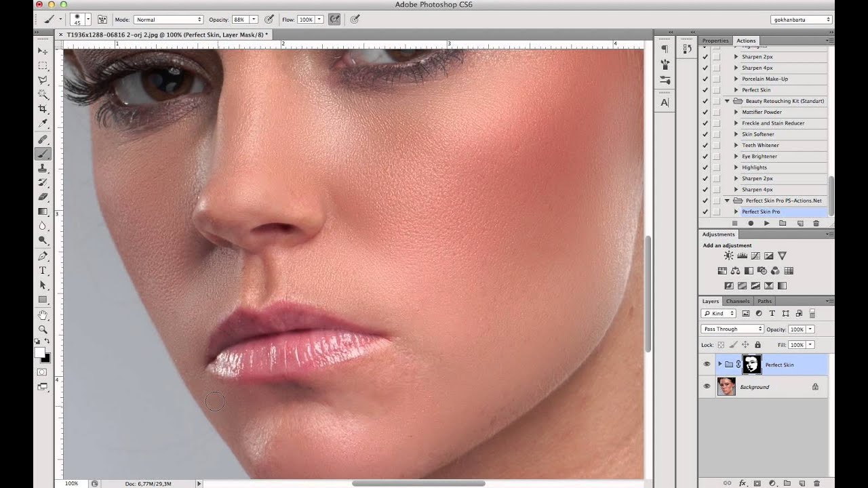Image resolution: width=868 pixels, height=488 pixels.
Task: Hide the Background layer
Action: (707, 386)
